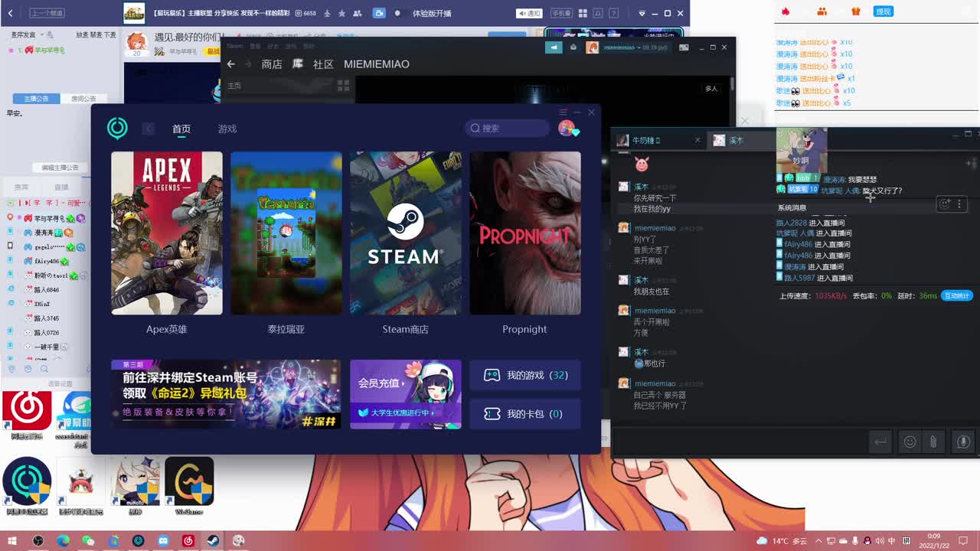Select the 首页 tab
Screen dimensions: 980x551
[x=181, y=129]
